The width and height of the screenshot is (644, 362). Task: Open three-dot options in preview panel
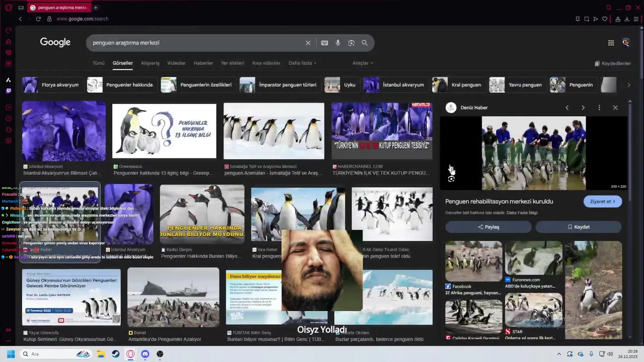599,108
